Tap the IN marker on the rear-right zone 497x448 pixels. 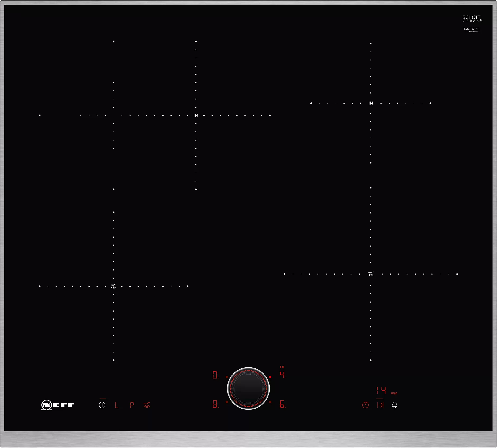point(371,103)
